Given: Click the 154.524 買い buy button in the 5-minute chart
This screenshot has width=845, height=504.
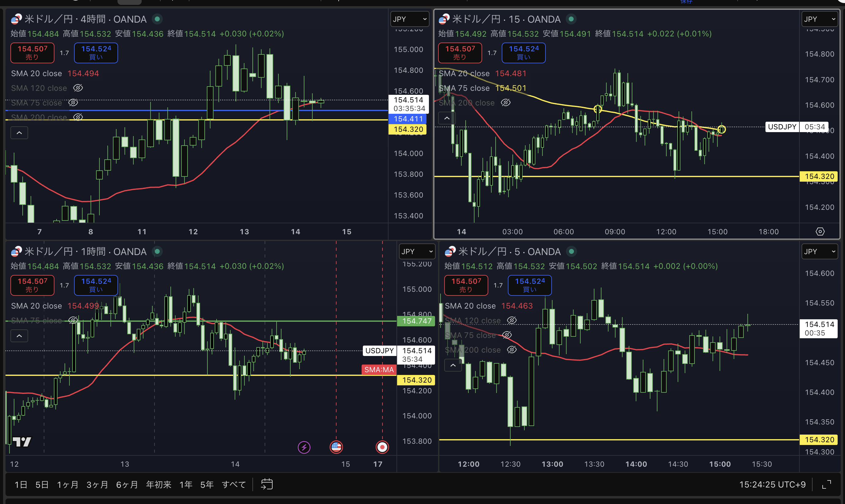Looking at the screenshot, I should click(x=529, y=285).
